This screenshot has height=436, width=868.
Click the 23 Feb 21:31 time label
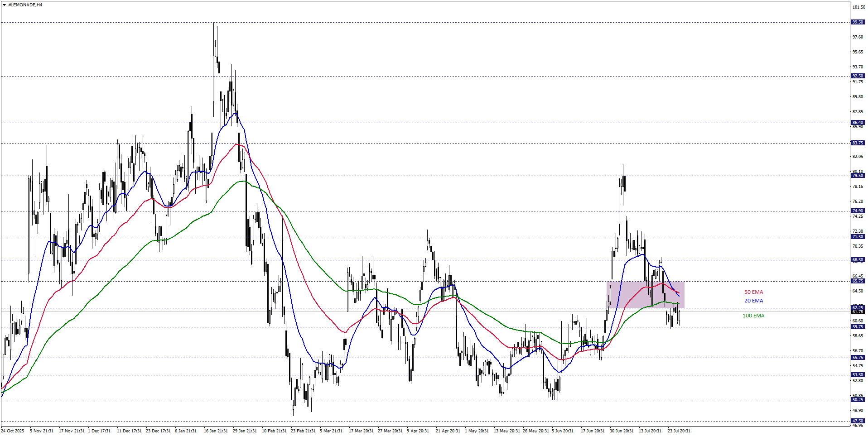pos(303,431)
